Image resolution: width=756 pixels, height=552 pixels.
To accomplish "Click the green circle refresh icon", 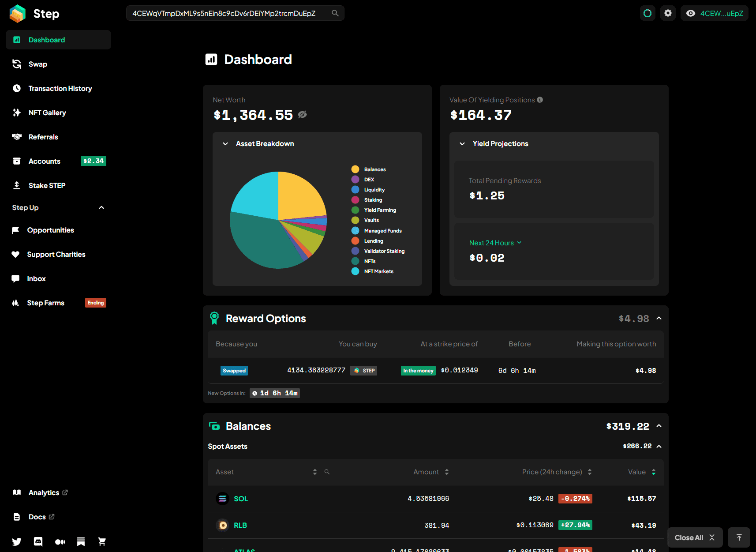I will tap(647, 13).
